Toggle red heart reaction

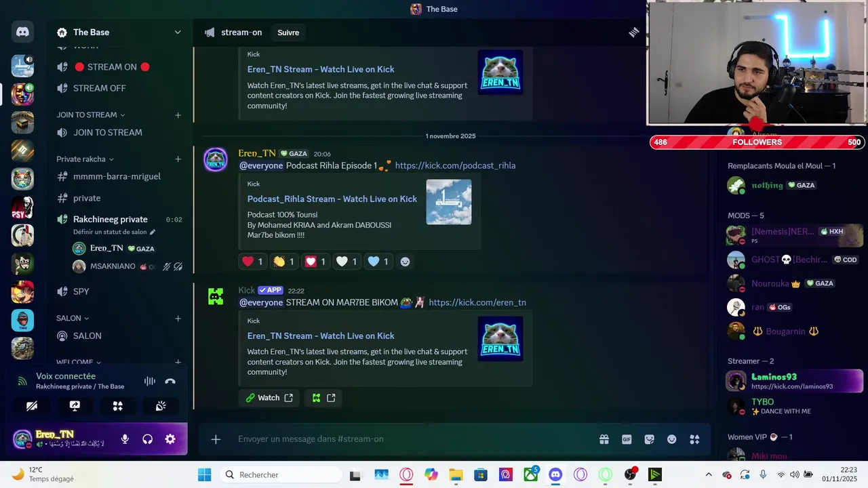click(x=252, y=262)
